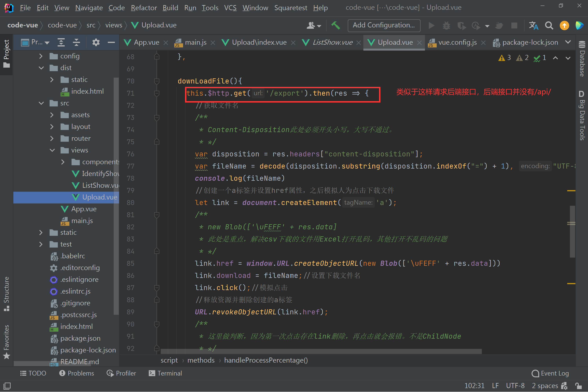
Task: Open the hidden tabs dropdown chevron
Action: tap(568, 42)
